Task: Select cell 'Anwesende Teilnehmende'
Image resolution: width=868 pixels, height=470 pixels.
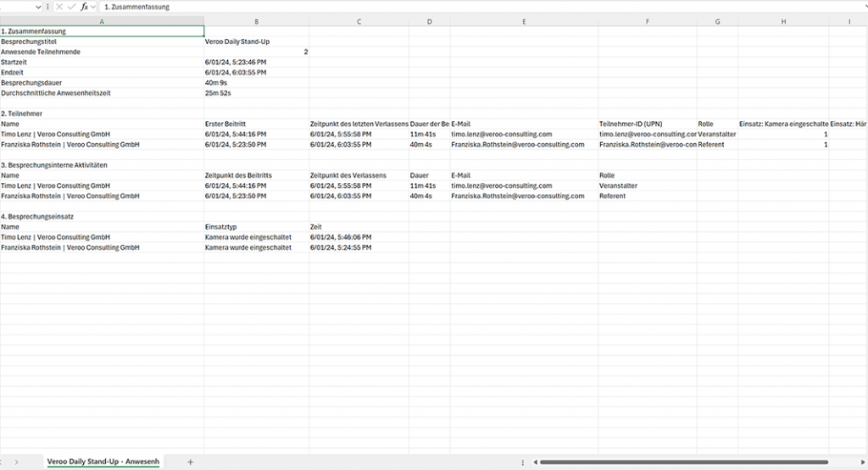Action: click(x=102, y=52)
